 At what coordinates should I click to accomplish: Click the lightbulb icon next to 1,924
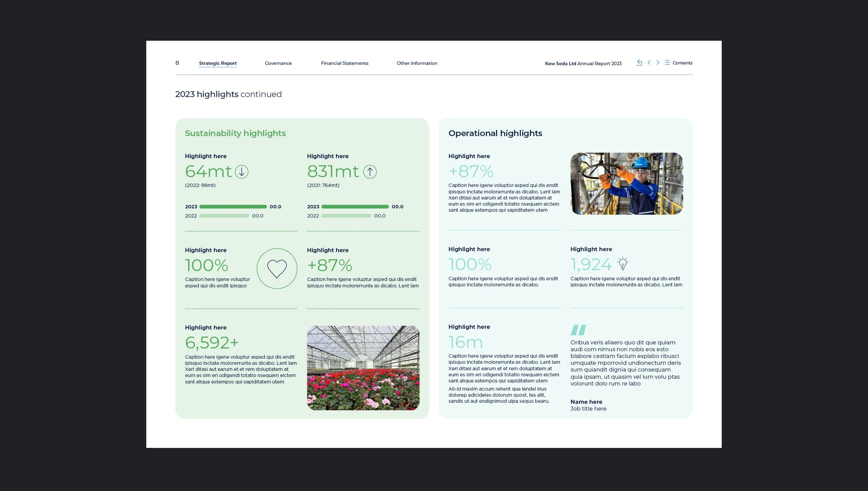[623, 264]
